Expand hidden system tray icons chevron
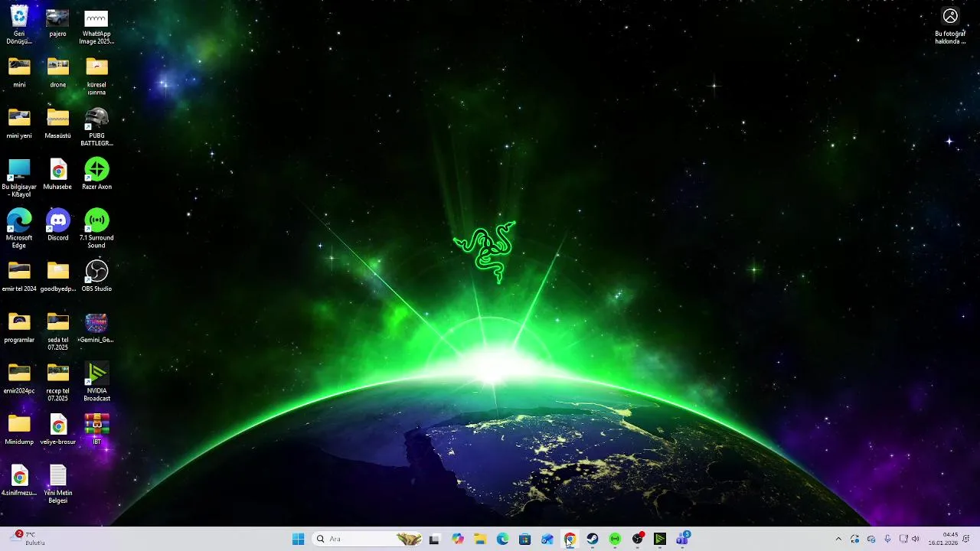This screenshot has width=980, height=551. [838, 539]
